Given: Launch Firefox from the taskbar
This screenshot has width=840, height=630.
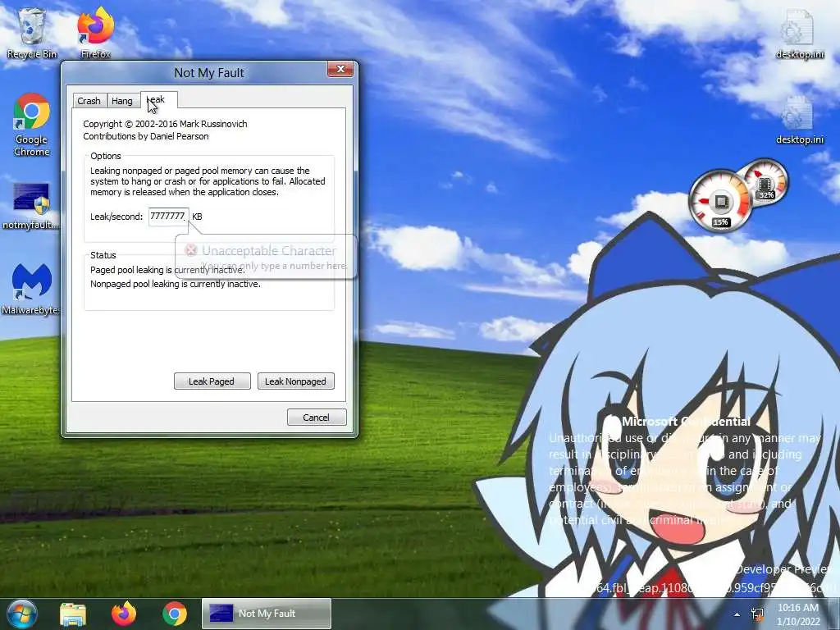Looking at the screenshot, I should [123, 614].
